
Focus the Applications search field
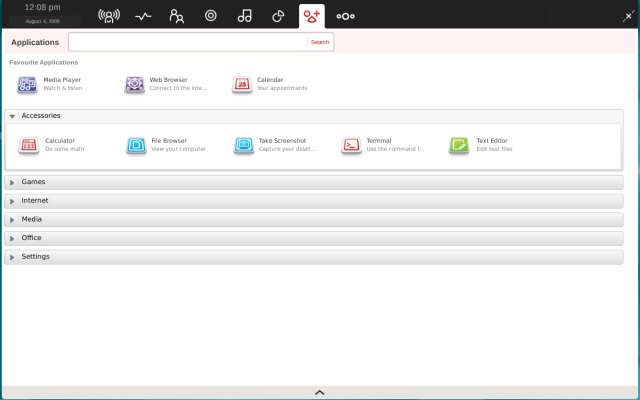point(188,42)
